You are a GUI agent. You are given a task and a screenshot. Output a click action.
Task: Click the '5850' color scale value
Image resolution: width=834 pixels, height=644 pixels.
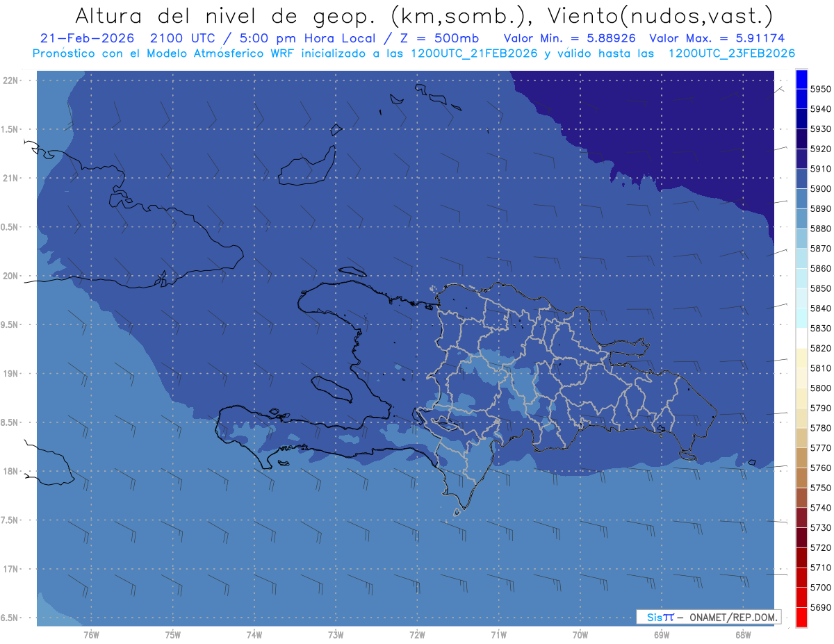(821, 288)
